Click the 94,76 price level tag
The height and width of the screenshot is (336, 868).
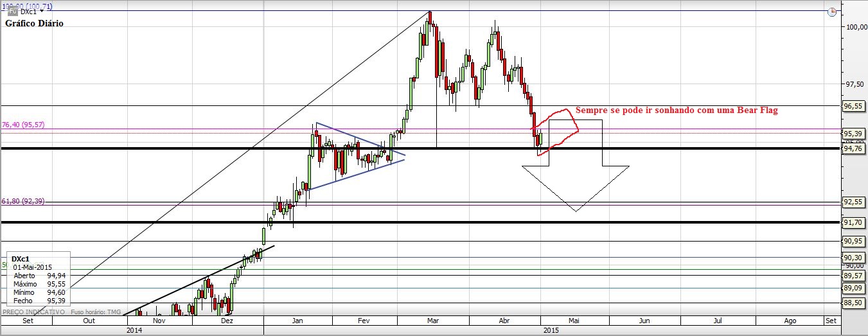[x=853, y=148]
